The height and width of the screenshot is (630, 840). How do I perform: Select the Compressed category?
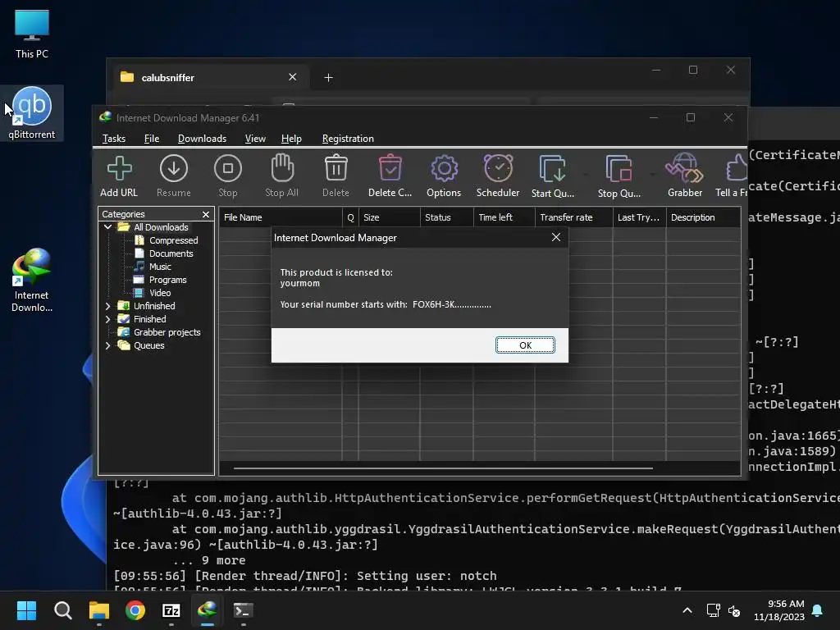pos(174,240)
